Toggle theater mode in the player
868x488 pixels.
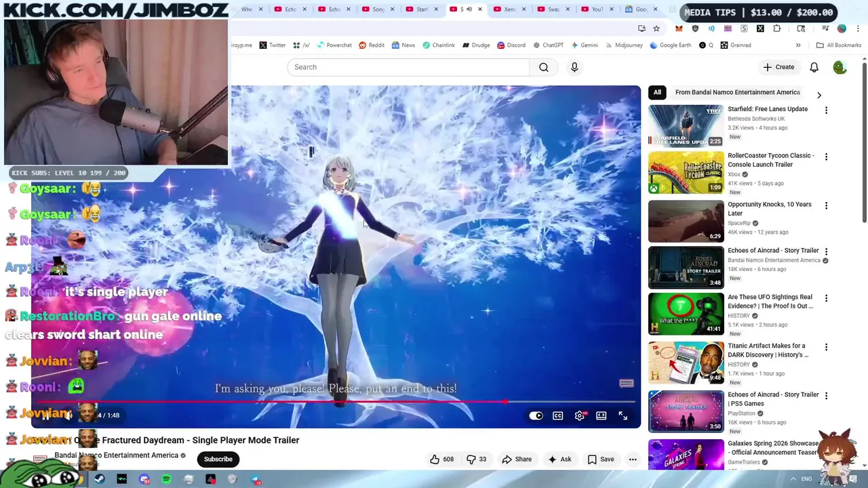(x=601, y=415)
